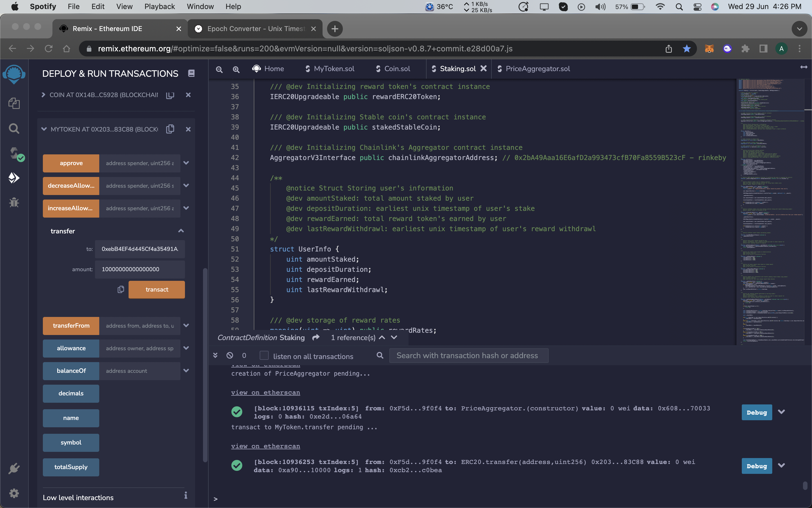The image size is (812, 508).
Task: Open the Plugin manager plug icon
Action: [14, 468]
